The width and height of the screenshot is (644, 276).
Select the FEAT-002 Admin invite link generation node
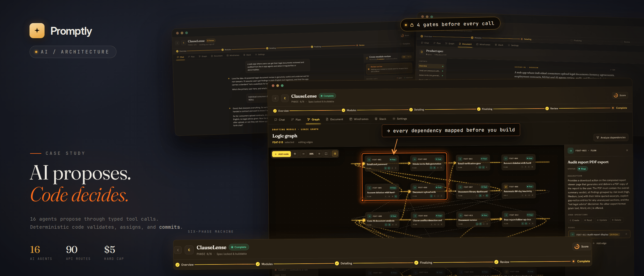pyautogui.click(x=427, y=163)
